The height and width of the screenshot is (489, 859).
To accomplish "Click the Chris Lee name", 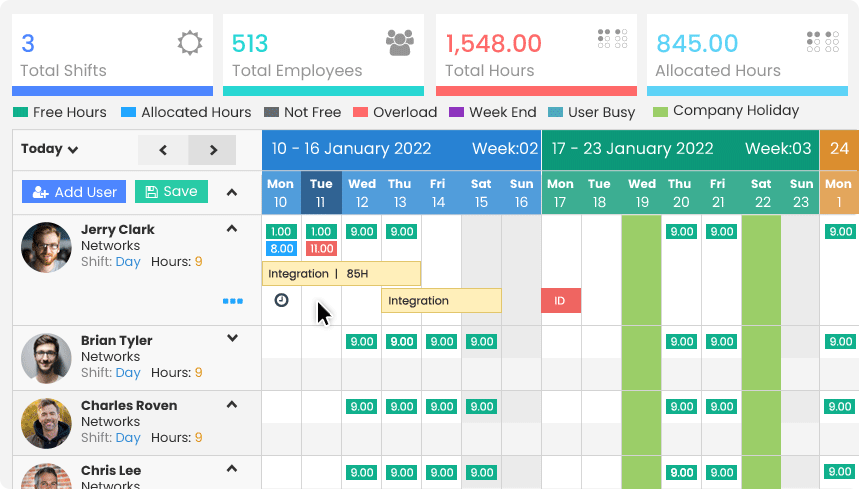I will pos(111,470).
